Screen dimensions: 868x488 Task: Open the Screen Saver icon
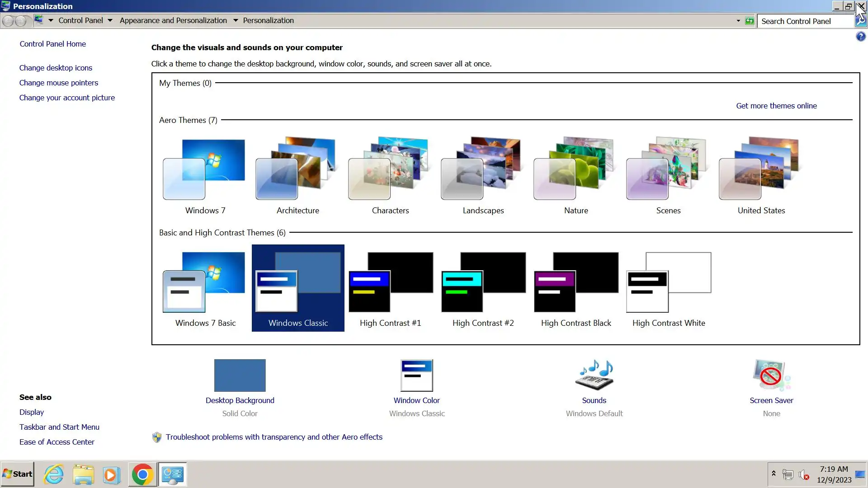(771, 375)
